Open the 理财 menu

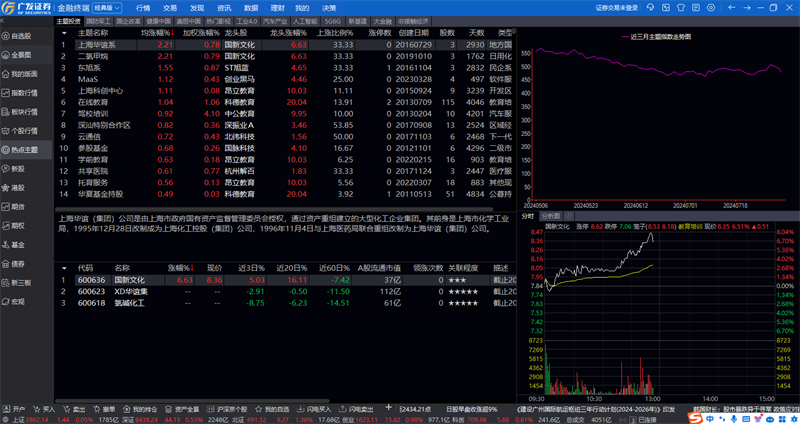click(278, 8)
